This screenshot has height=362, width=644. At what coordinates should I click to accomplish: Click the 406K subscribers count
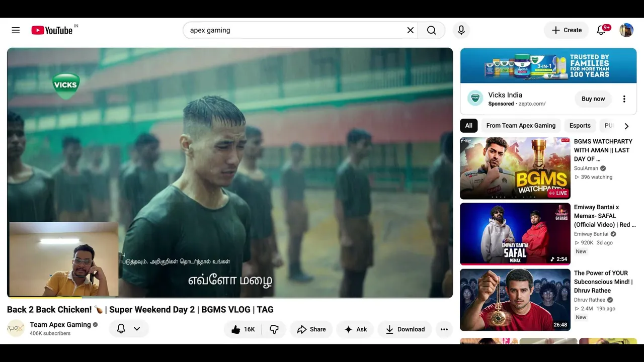50,333
